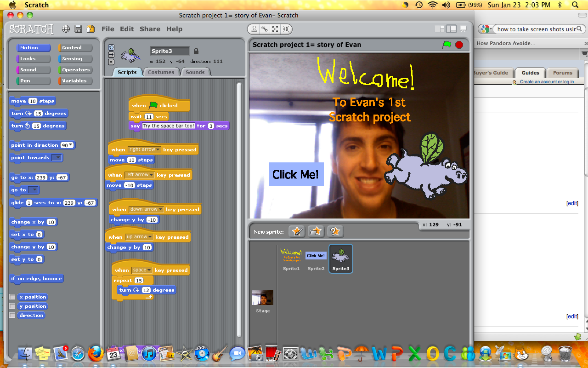Expand the point towards dropdown
The width and height of the screenshot is (588, 368).
coord(58,158)
